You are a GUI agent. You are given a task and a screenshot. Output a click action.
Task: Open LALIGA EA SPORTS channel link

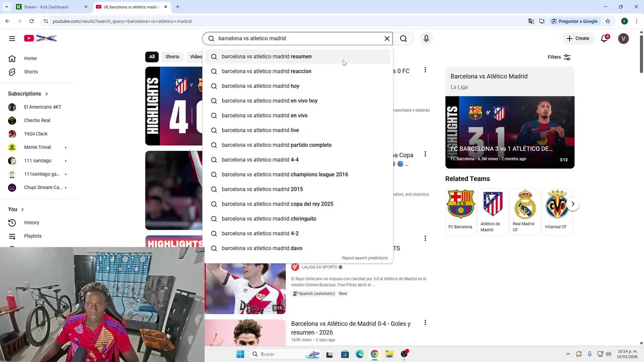tap(319, 267)
